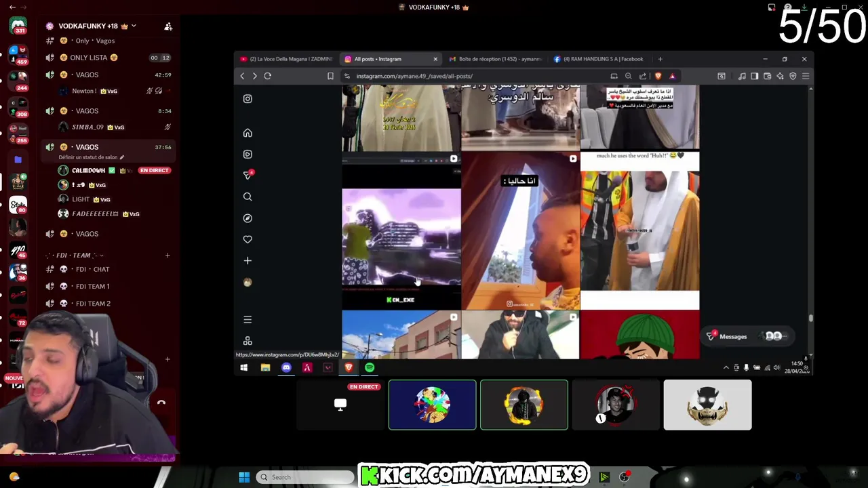Screen dimensions: 868x488
Task: Open Instagram Home from the sidebar
Action: click(248, 133)
